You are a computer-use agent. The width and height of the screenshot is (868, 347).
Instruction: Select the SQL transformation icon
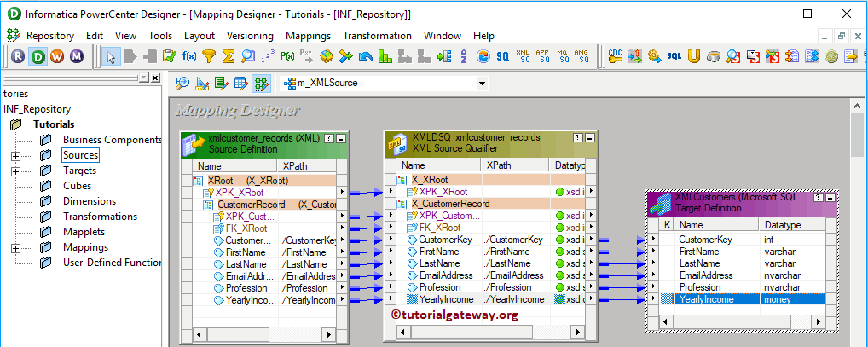[x=674, y=56]
